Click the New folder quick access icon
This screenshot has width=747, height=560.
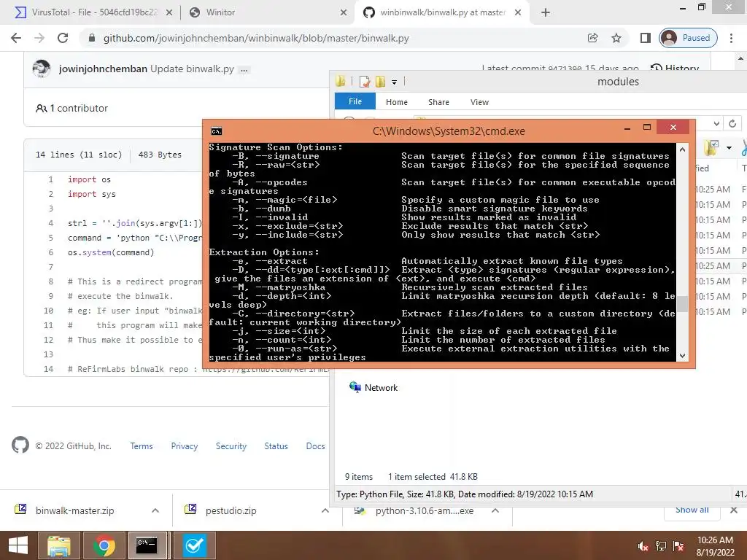[380, 82]
